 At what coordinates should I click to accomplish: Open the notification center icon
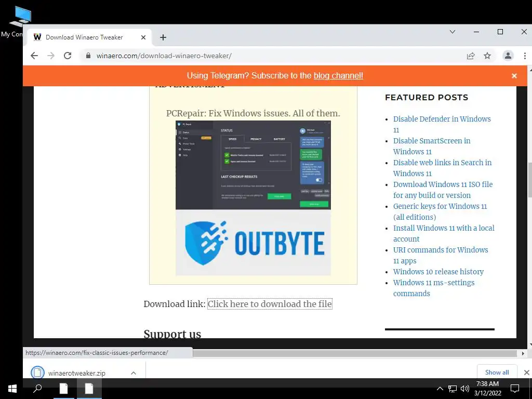point(515,389)
